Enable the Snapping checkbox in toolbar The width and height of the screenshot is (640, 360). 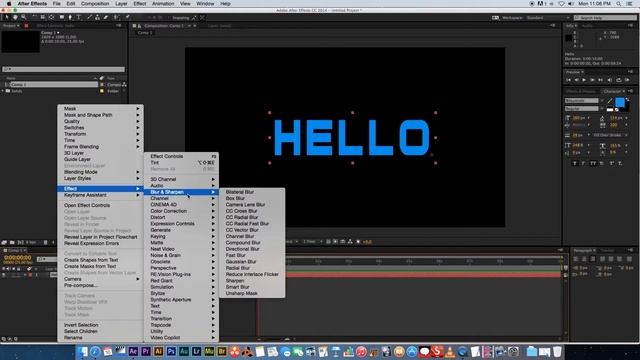(168, 18)
